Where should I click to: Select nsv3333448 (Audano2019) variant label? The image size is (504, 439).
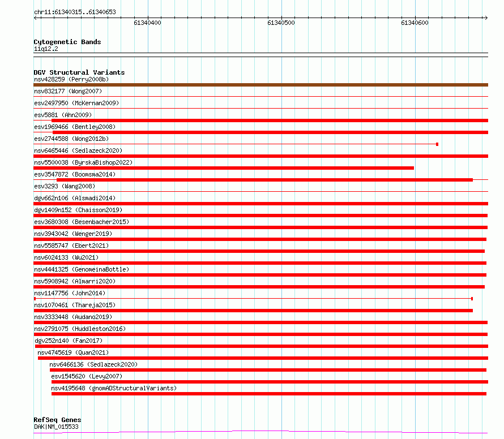point(73,317)
